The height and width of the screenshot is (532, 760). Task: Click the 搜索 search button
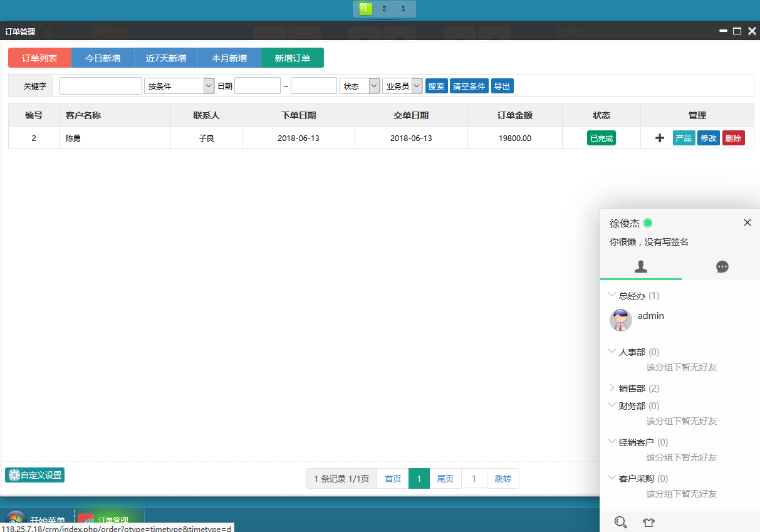[436, 86]
